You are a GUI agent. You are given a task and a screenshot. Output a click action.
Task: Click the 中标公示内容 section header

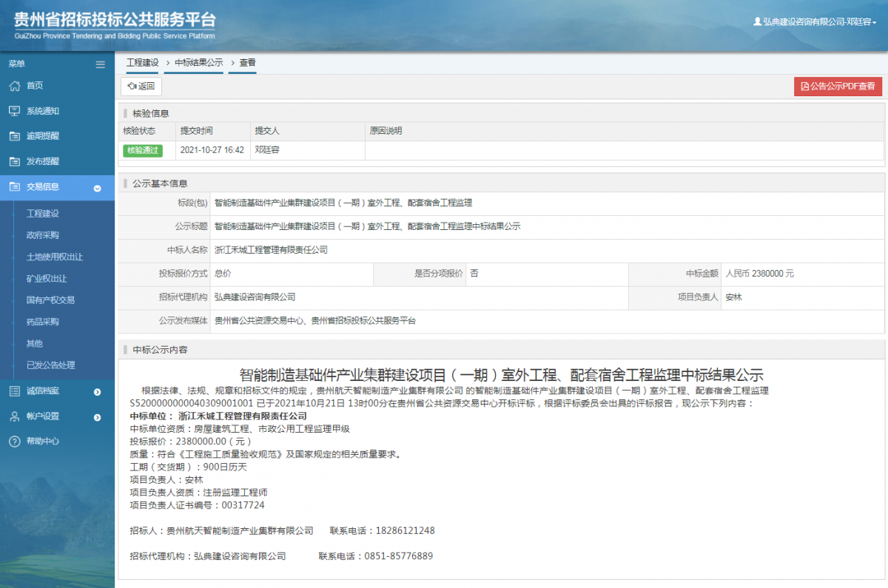pos(160,349)
